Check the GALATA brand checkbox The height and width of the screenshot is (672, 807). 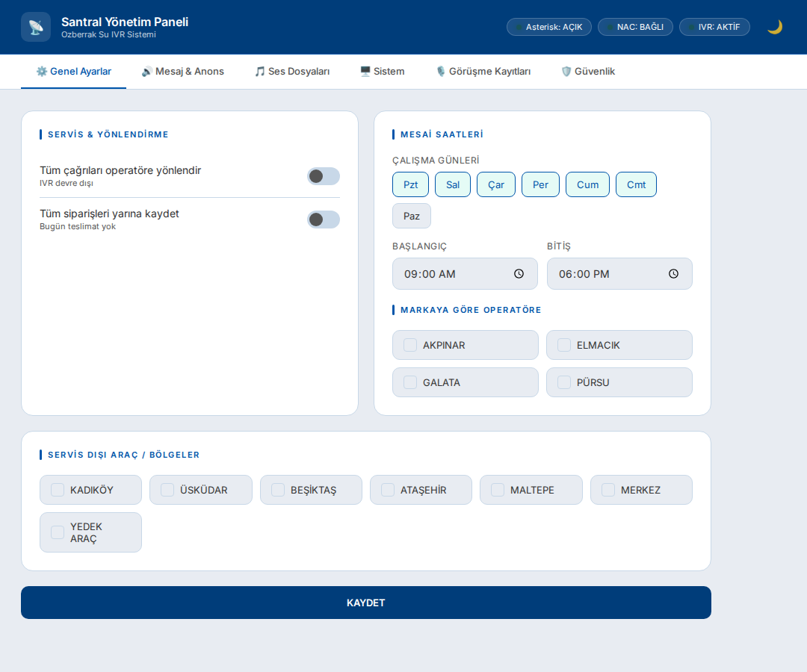(410, 382)
